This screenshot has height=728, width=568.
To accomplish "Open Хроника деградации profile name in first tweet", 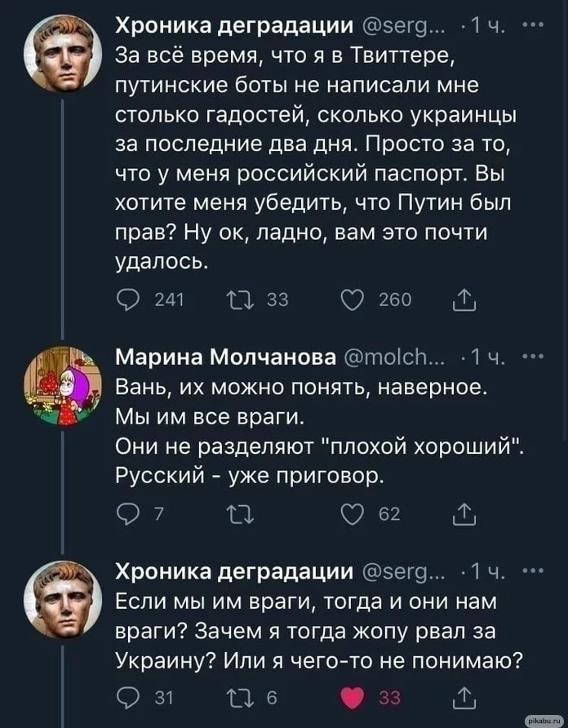I will pos(232,27).
